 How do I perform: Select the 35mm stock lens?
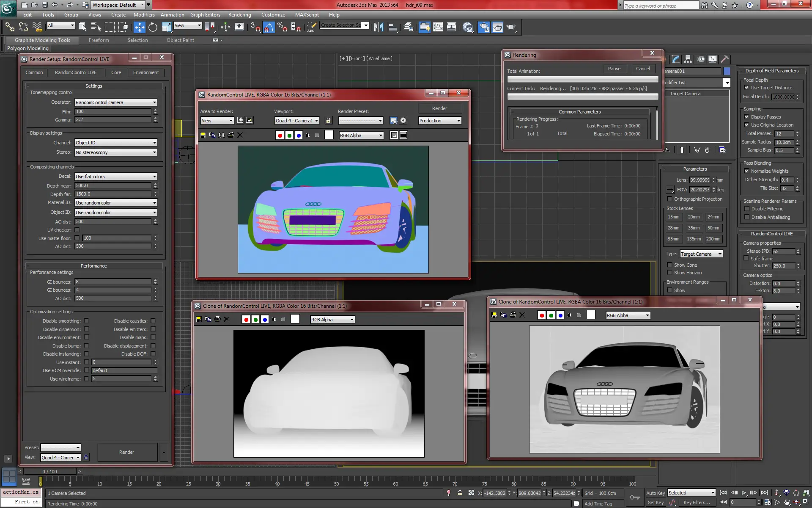click(x=693, y=228)
